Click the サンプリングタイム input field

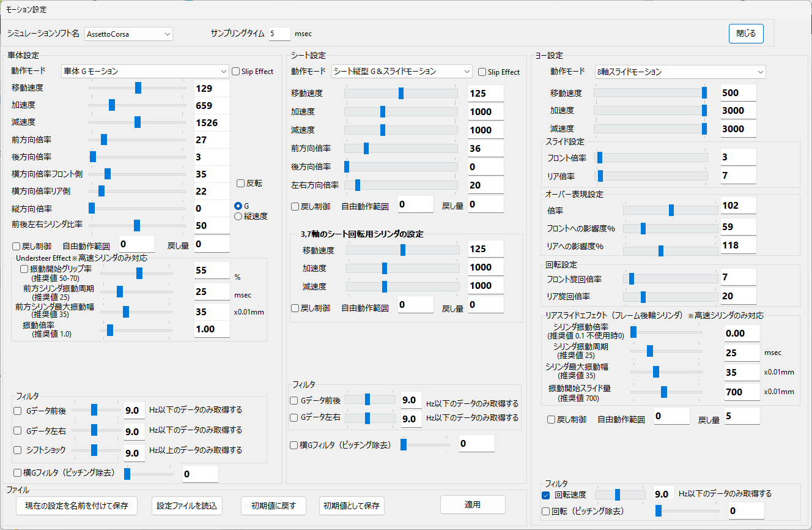click(279, 34)
